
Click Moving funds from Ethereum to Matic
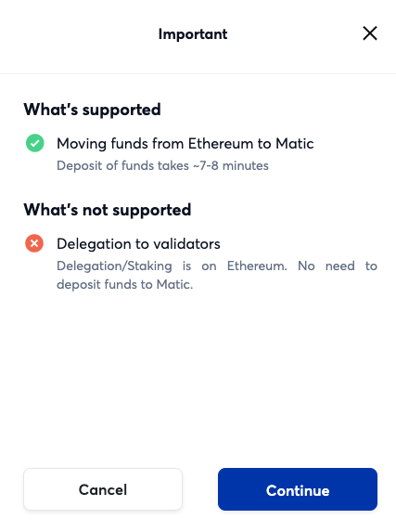point(185,144)
